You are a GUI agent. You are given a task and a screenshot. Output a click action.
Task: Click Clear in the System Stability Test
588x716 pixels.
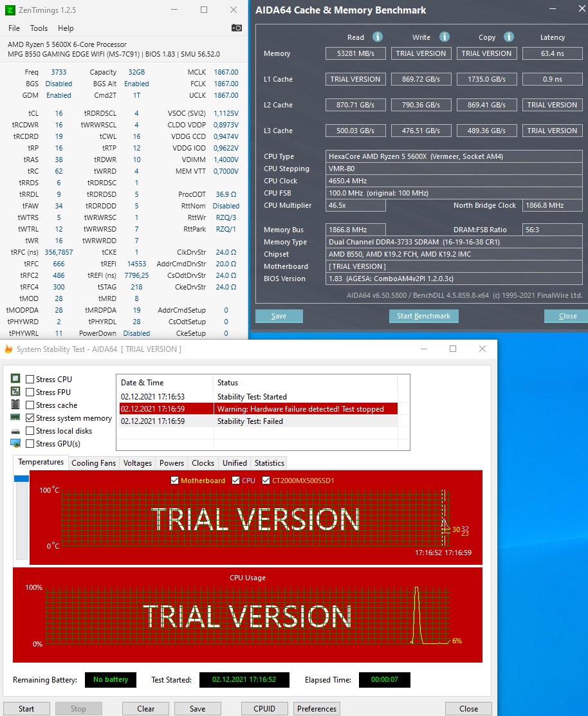[145, 709]
